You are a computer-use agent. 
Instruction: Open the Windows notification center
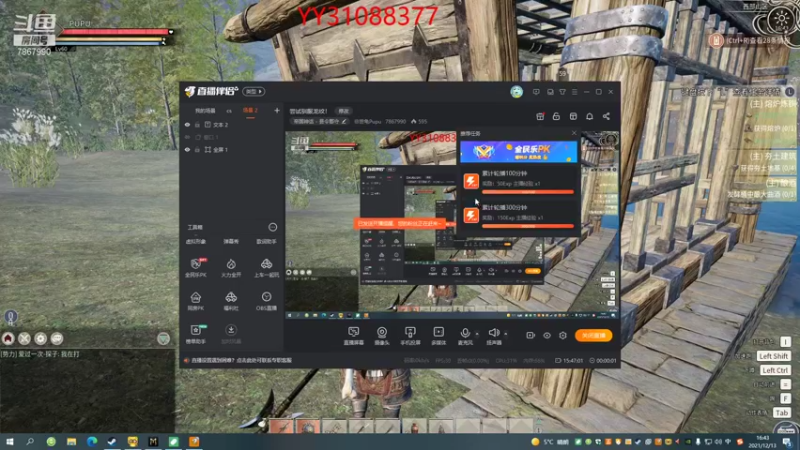[788, 442]
